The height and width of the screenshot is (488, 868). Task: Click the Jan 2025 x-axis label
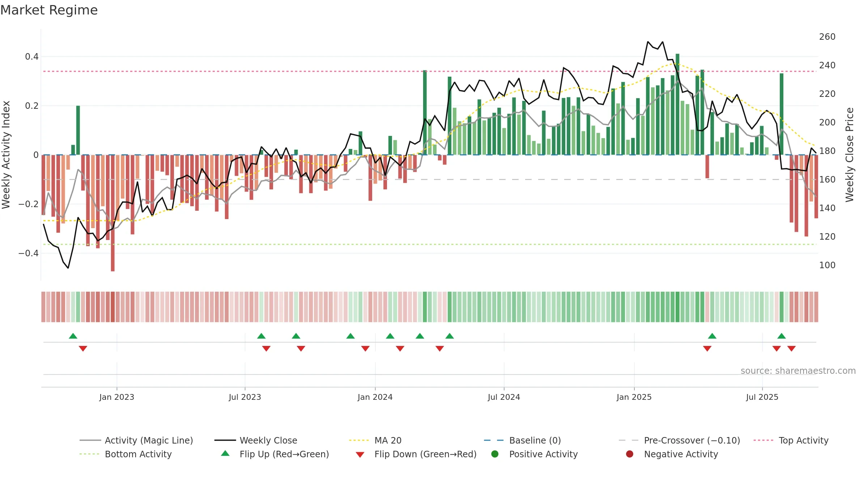click(x=634, y=397)
